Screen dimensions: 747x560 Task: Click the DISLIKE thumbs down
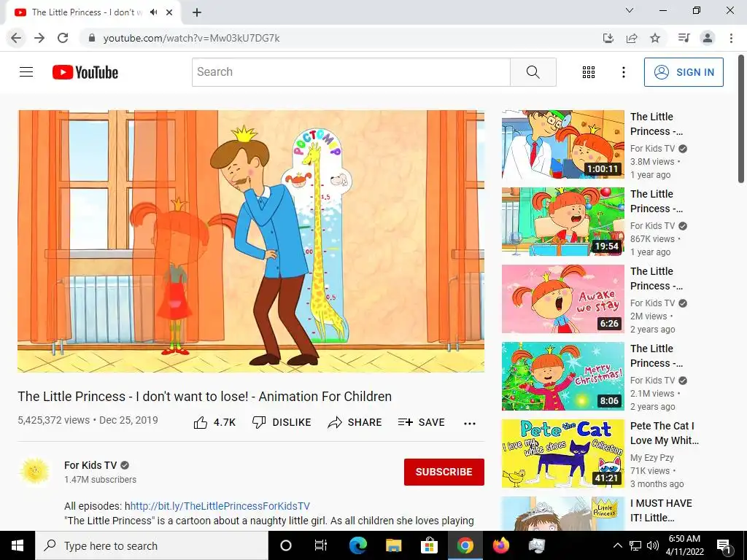coord(282,422)
